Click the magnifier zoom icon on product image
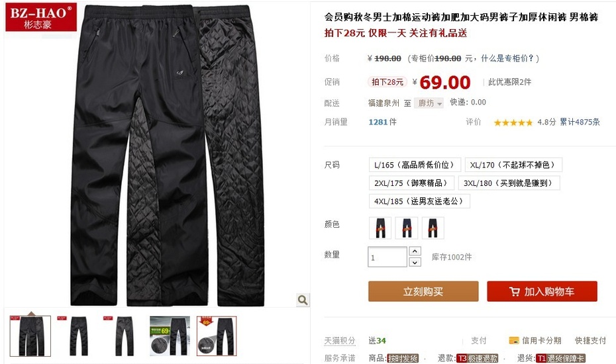 [x=303, y=300]
